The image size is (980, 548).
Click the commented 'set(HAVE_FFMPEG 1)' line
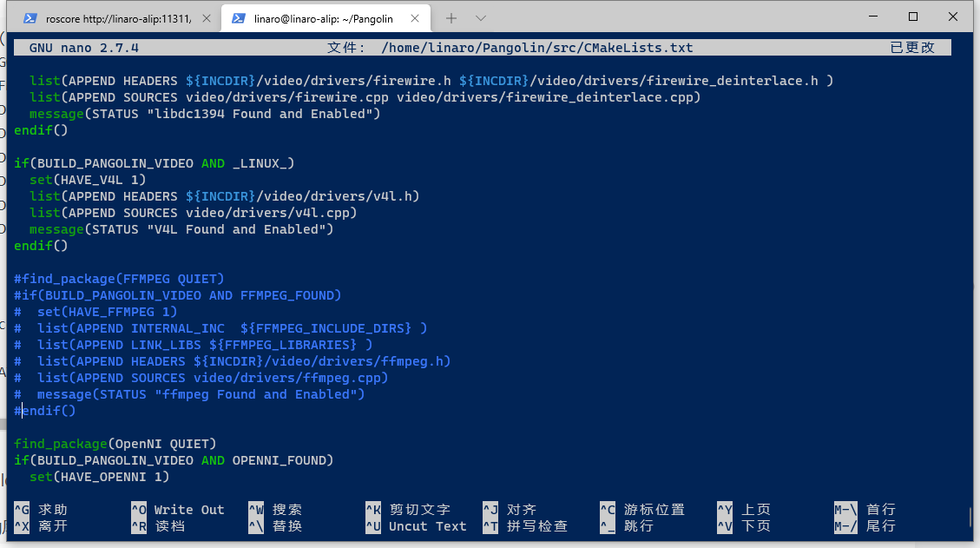point(95,312)
